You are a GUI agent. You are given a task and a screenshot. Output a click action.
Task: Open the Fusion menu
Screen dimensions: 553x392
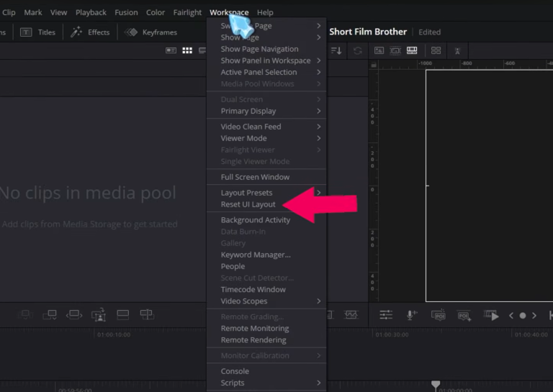[x=126, y=12]
